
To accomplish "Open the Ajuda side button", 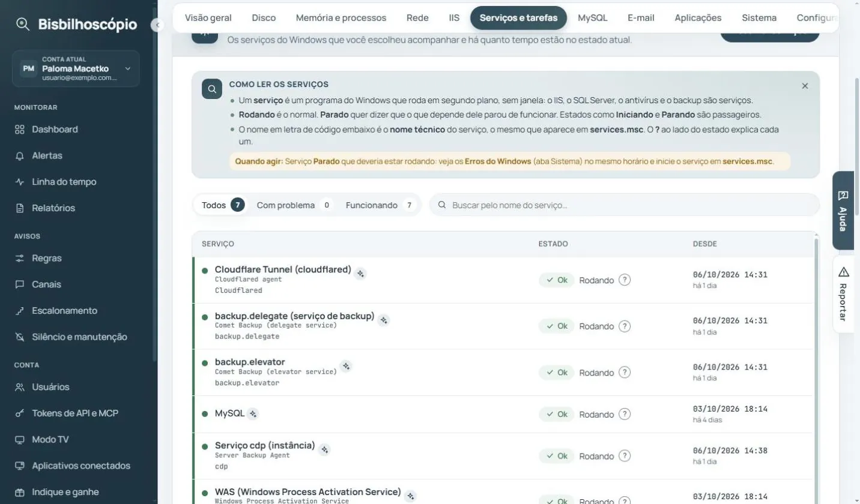I will [x=843, y=211].
